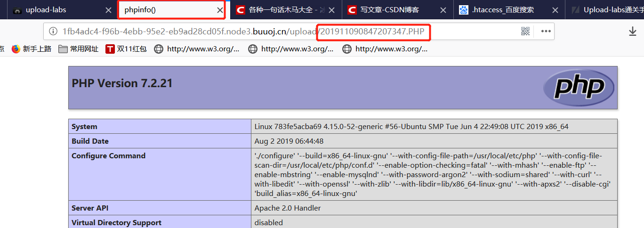This screenshot has width=644, height=228.
Task: Select the phpinfo() tab
Action: click(171, 10)
